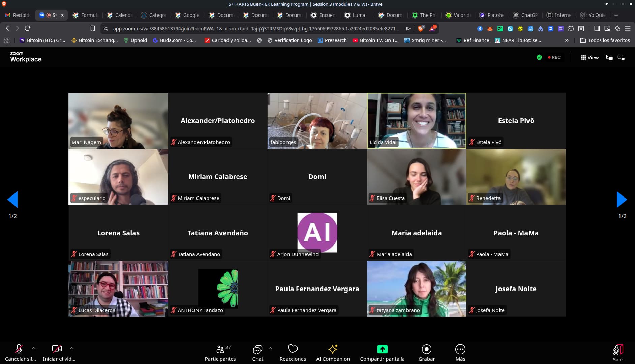Viewport: 635px width, 364px height.
Task: Expand audio options arrow beside microphone
Action: coord(34,348)
